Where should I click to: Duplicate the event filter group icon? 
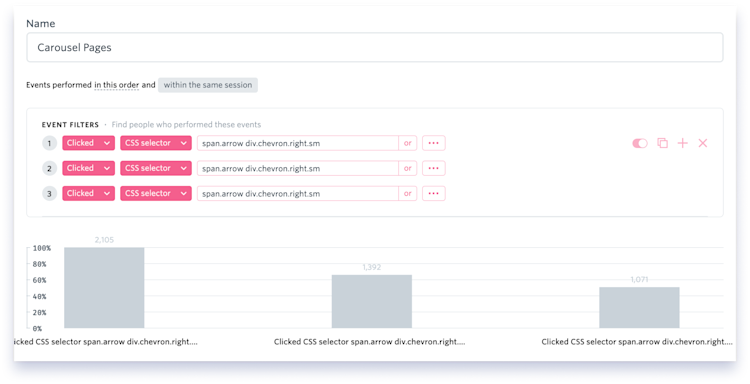tap(662, 143)
